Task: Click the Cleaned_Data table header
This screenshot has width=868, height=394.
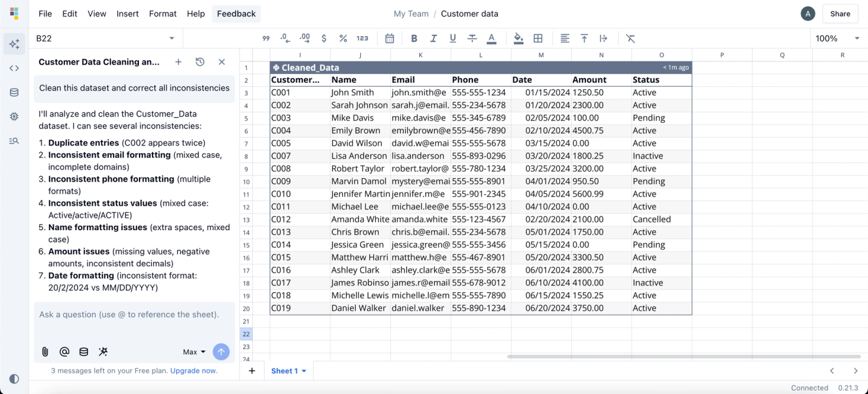Action: point(480,68)
